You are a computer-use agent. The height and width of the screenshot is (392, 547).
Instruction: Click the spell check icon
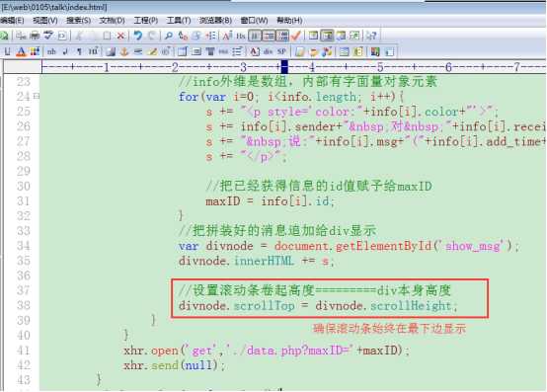[x=48, y=36]
